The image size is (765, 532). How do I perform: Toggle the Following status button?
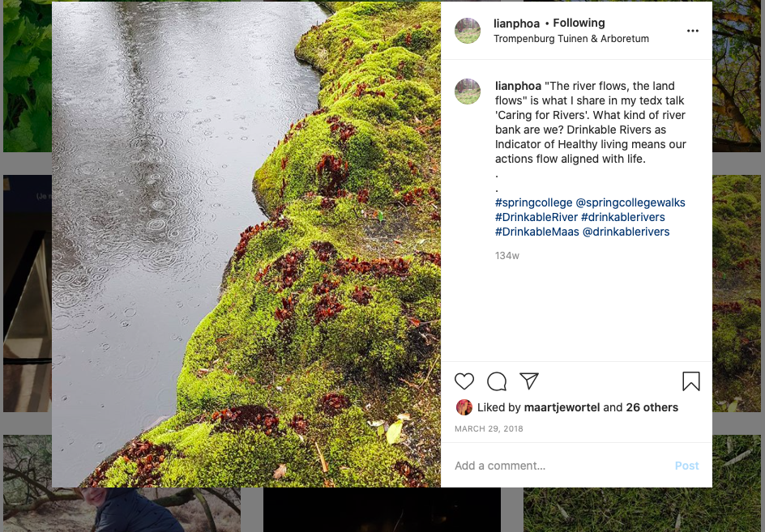[579, 23]
